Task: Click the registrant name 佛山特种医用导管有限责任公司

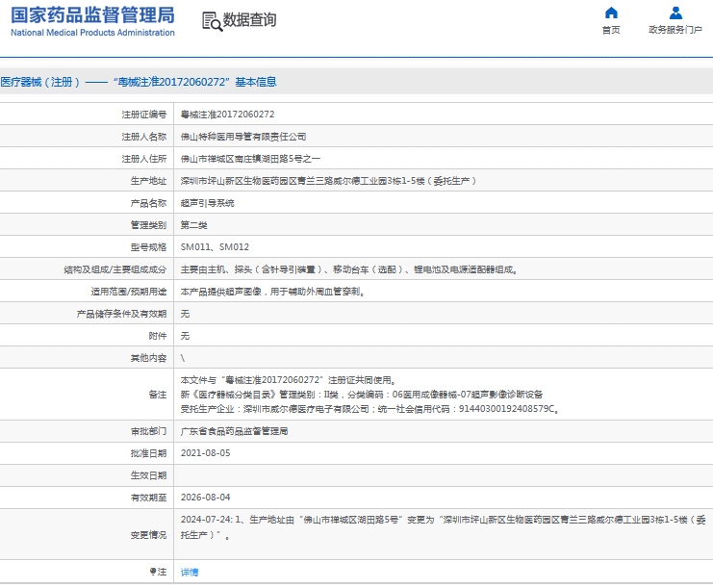Action: pos(243,137)
